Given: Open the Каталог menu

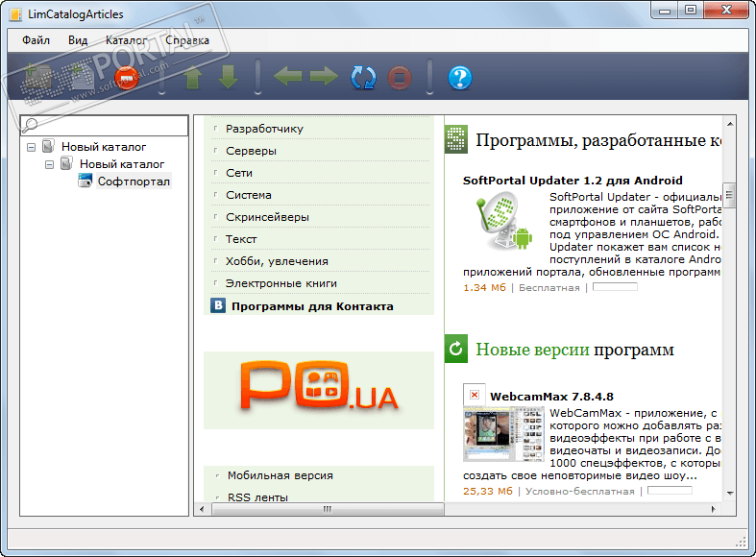Looking at the screenshot, I should 127,40.
